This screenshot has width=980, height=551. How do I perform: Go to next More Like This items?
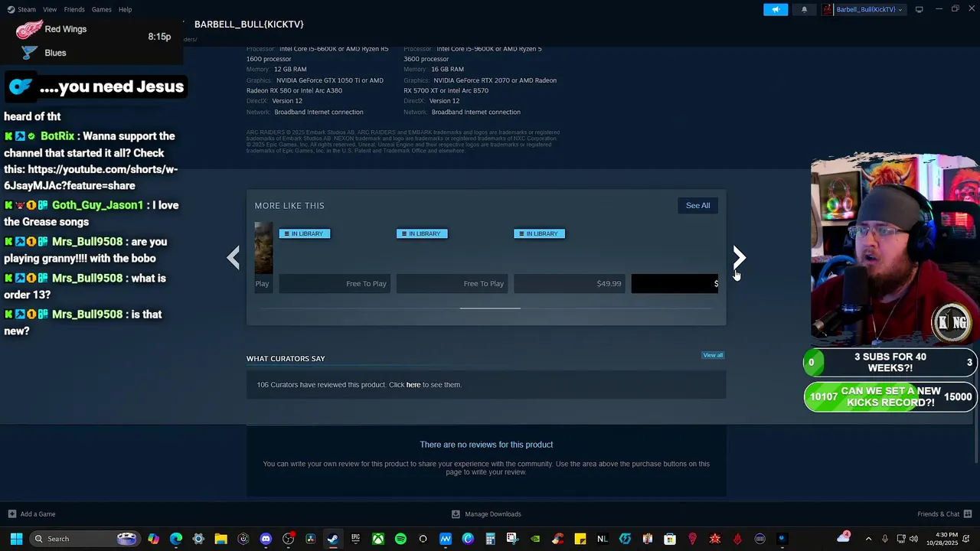[739, 258]
